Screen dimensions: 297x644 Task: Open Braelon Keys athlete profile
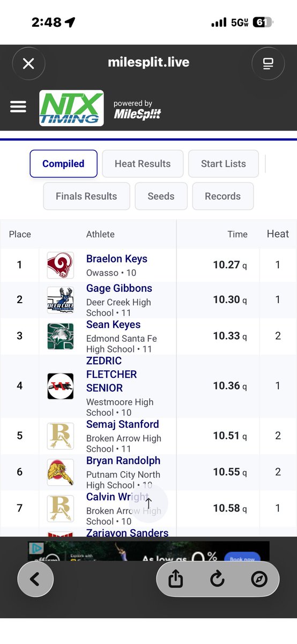click(117, 259)
